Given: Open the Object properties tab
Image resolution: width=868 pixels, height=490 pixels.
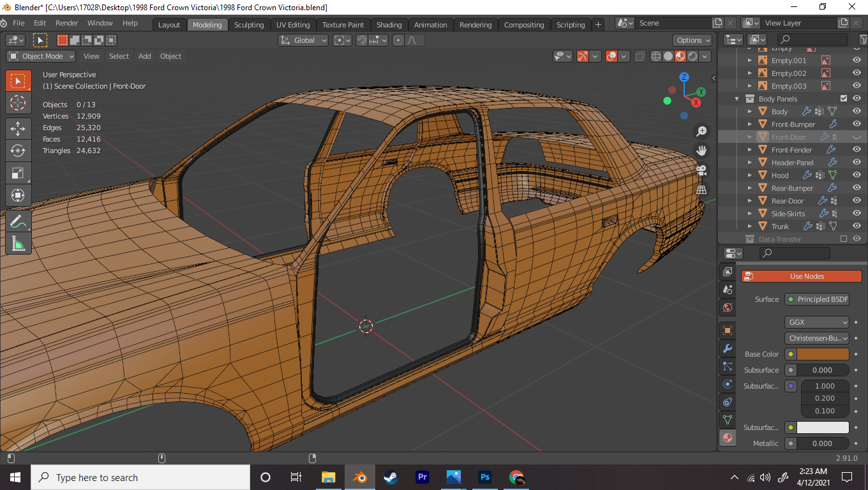Looking at the screenshot, I should point(727,330).
